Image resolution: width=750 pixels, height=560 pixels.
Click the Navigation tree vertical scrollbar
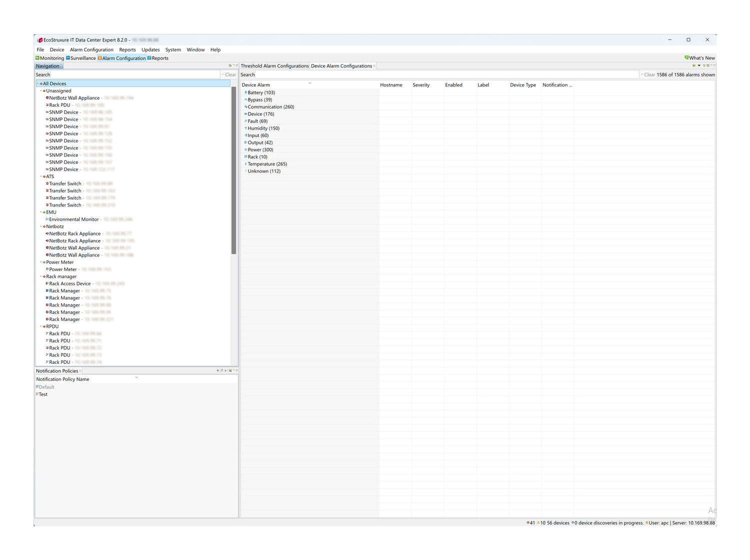233,170
